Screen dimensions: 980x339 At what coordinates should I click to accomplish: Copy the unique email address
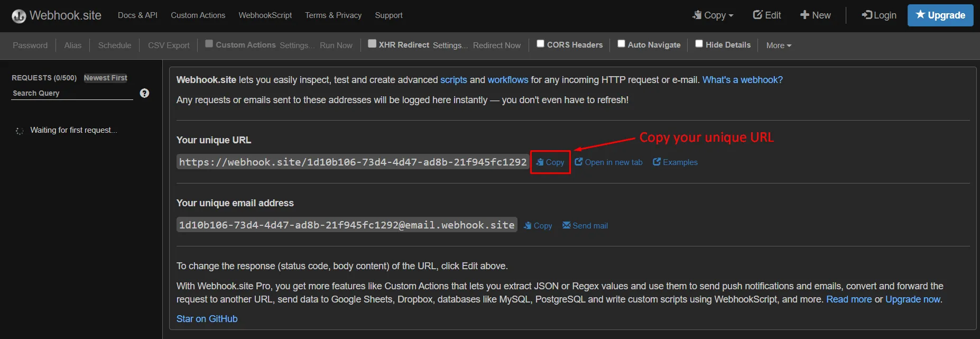(x=538, y=226)
